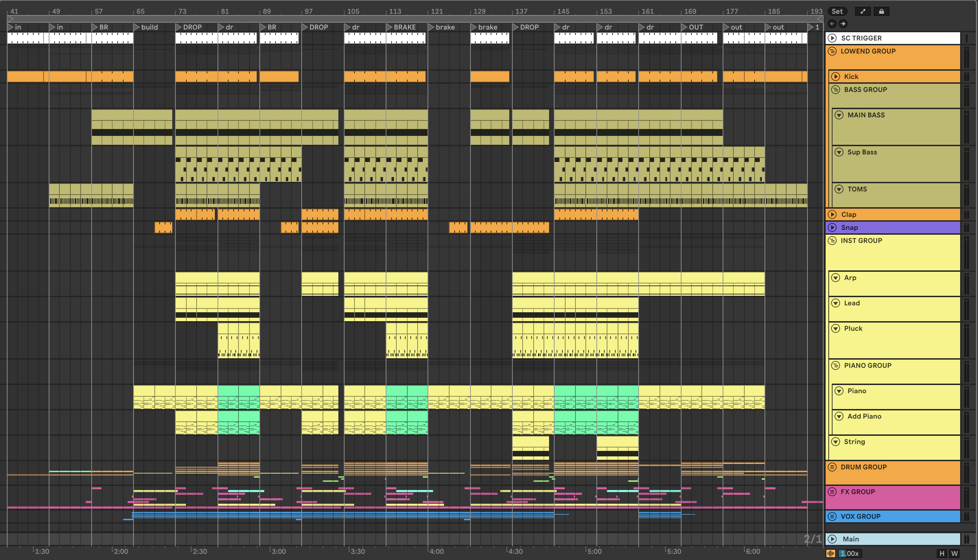The image size is (978, 560).
Task: Select the LOWEND GROUP track header
Action: tap(893, 57)
